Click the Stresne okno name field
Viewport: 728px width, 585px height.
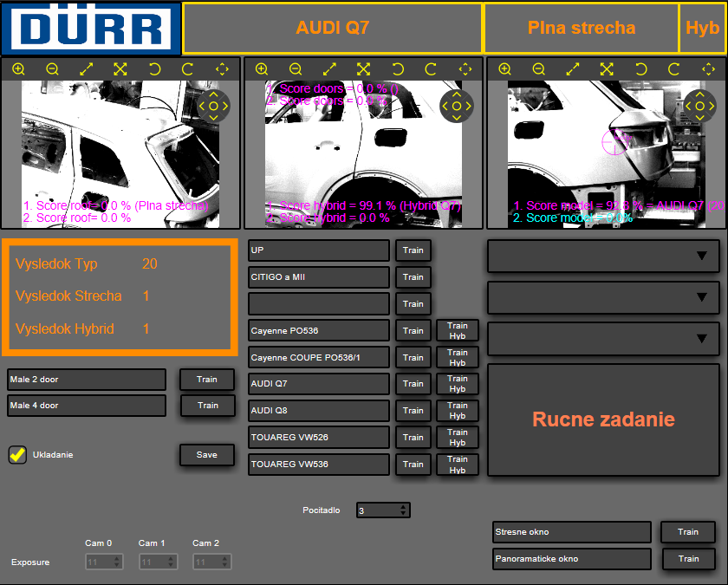click(x=572, y=532)
